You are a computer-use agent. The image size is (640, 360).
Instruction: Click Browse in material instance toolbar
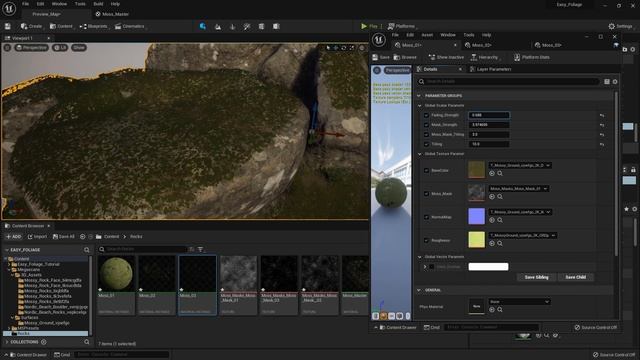[x=405, y=58]
